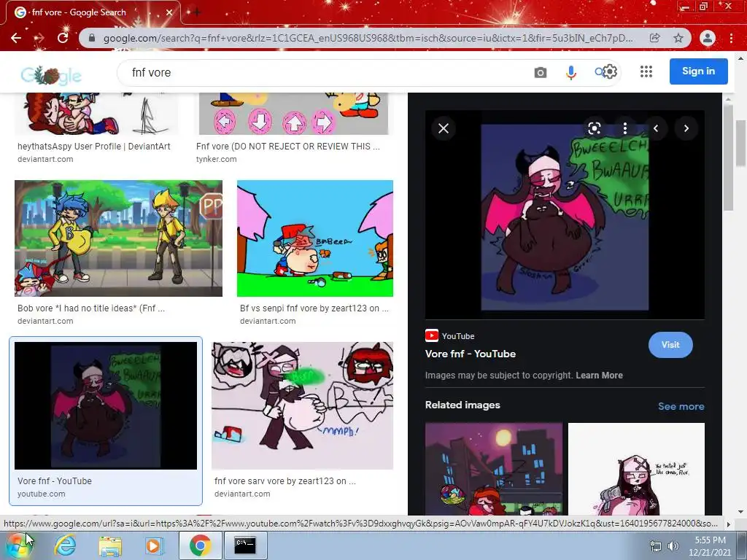747x560 pixels.
Task: Open File Explorer from taskbar
Action: tap(110, 545)
